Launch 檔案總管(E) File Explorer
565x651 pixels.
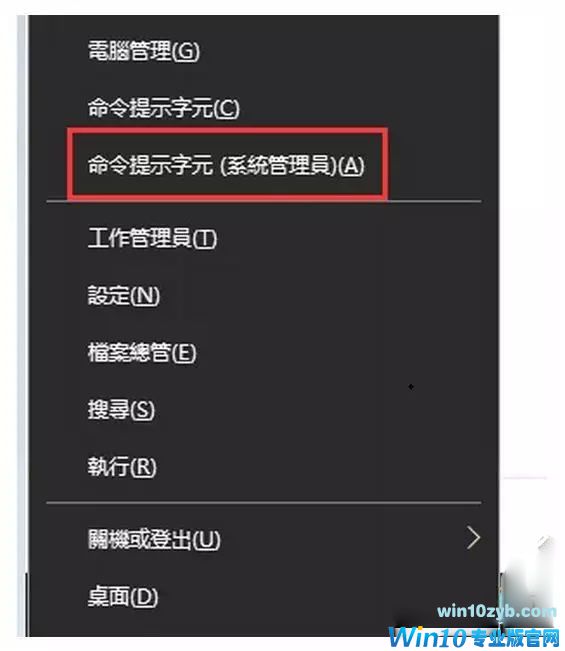142,353
